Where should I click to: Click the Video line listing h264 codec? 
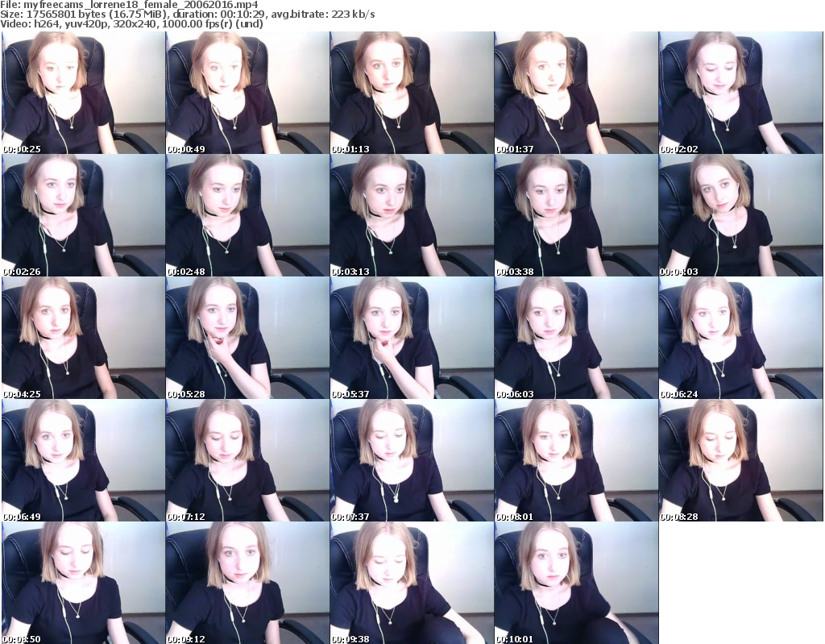click(131, 23)
